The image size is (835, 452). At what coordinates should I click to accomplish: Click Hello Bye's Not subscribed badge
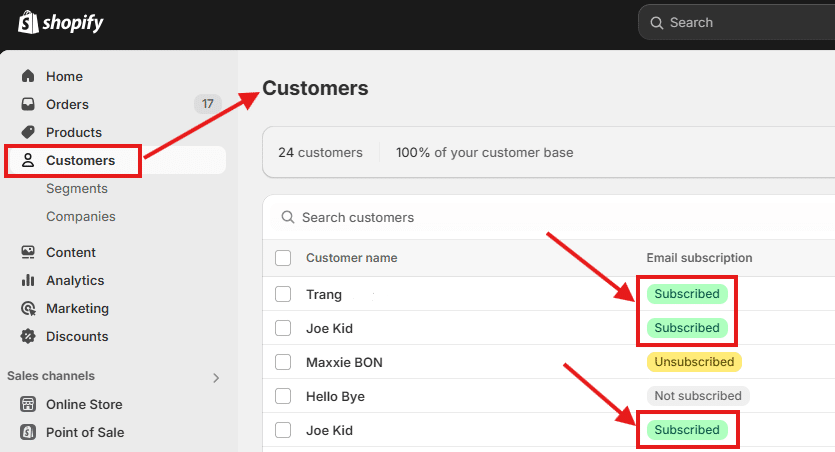698,396
